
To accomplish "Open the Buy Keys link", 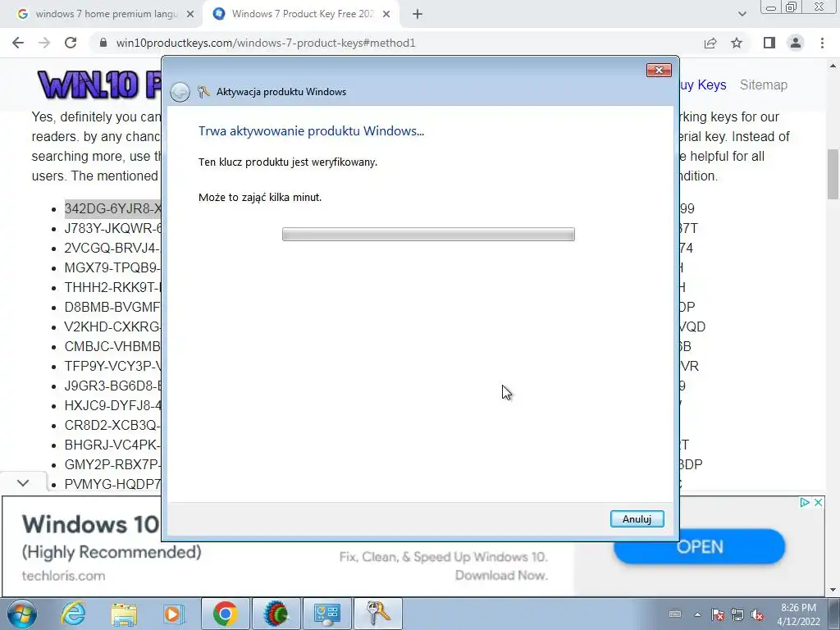I will click(x=702, y=84).
